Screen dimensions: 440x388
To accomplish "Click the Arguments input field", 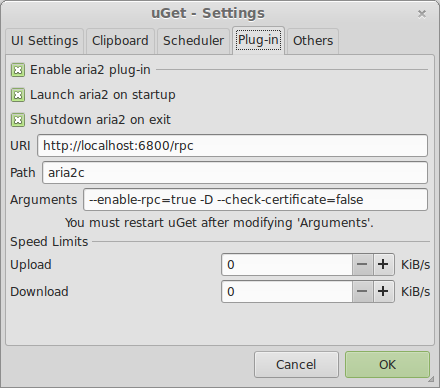I will point(255,200).
